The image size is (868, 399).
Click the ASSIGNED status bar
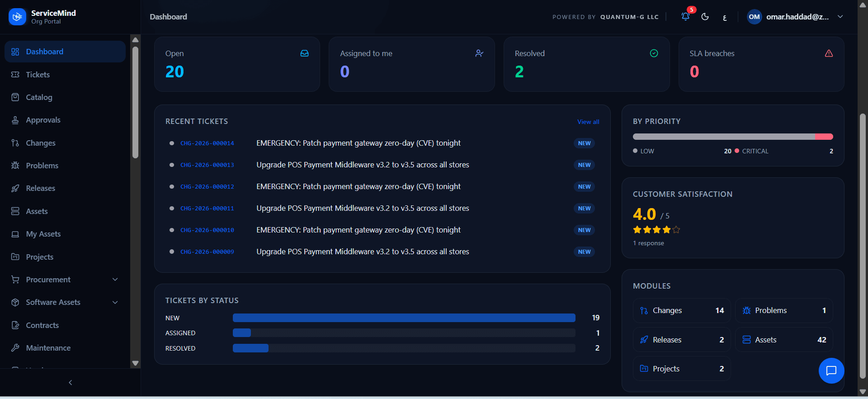tap(404, 333)
